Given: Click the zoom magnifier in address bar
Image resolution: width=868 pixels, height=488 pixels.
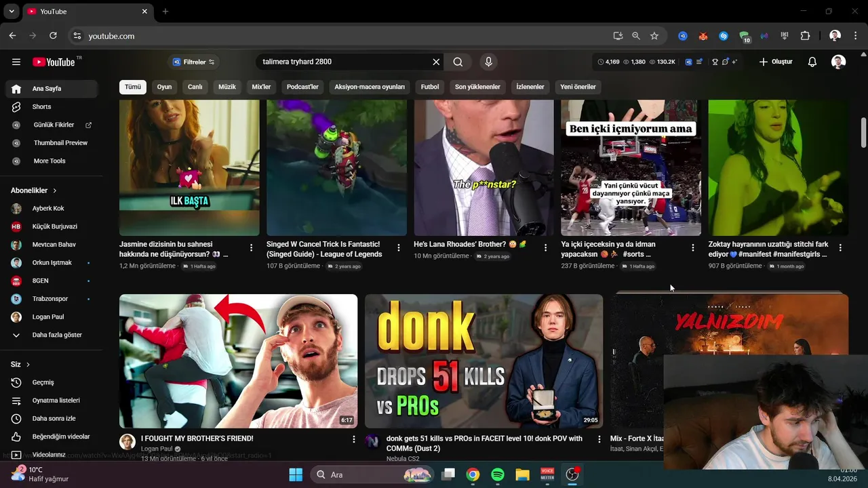Looking at the screenshot, I should click(x=636, y=36).
